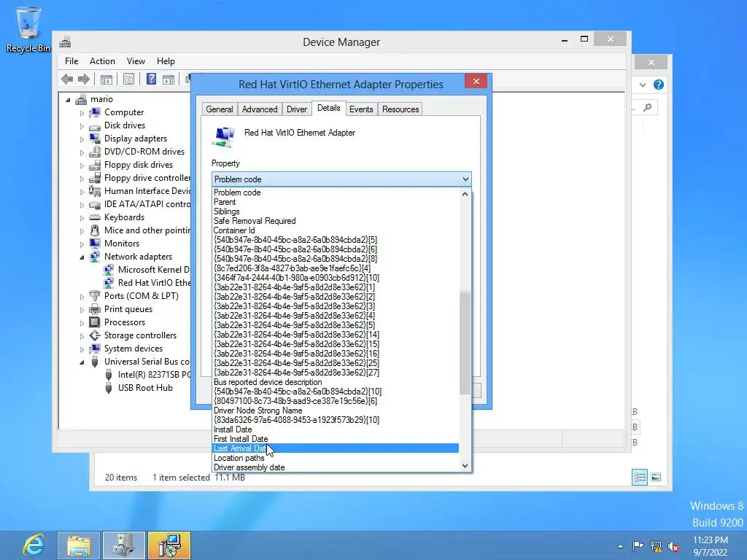Click search magnifier in background Explorer window
Image resolution: width=747 pixels, height=560 pixels.
click(648, 108)
